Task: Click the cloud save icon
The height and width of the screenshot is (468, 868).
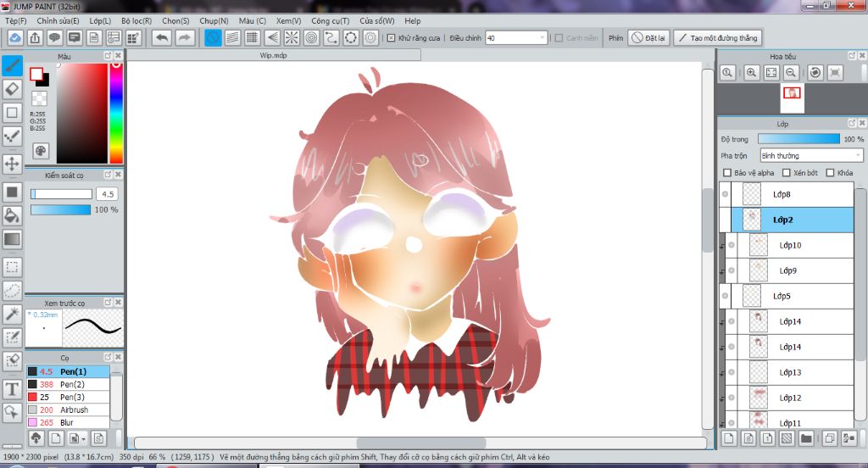Action: pyautogui.click(x=15, y=37)
